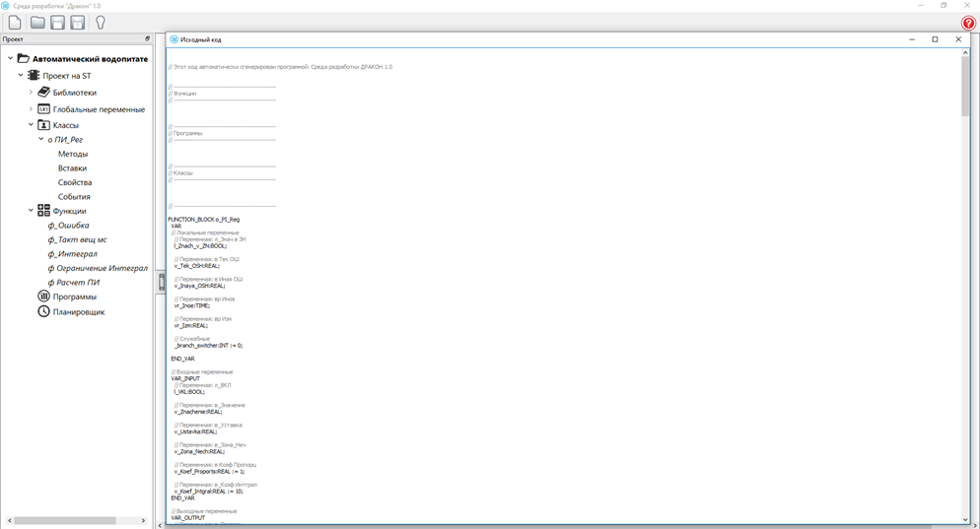Click the project tree horizontal scrollbar
Screen dimensions: 980x529
click(64, 520)
